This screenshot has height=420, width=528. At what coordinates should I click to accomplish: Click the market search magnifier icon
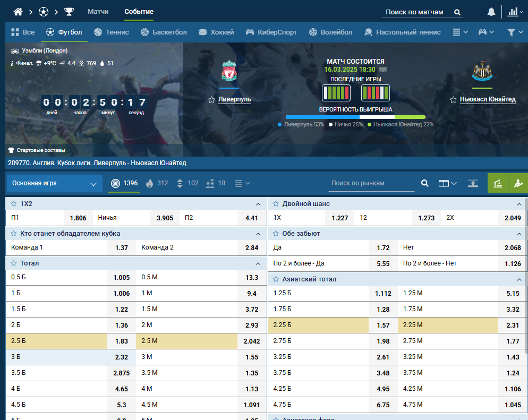[x=425, y=183]
